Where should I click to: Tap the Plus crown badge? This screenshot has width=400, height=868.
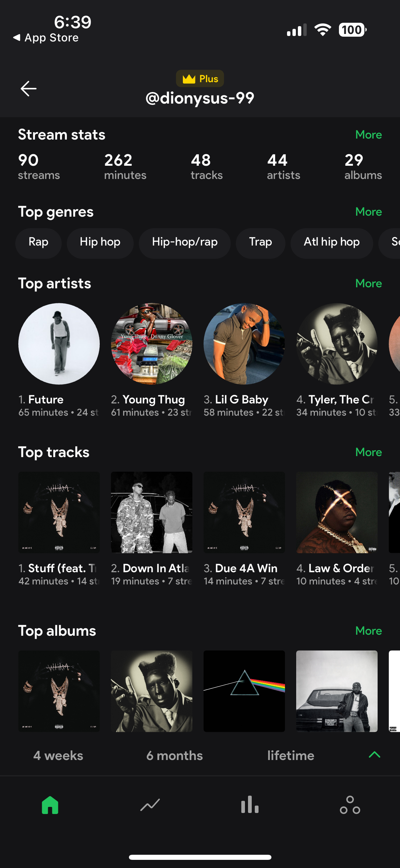tap(200, 79)
